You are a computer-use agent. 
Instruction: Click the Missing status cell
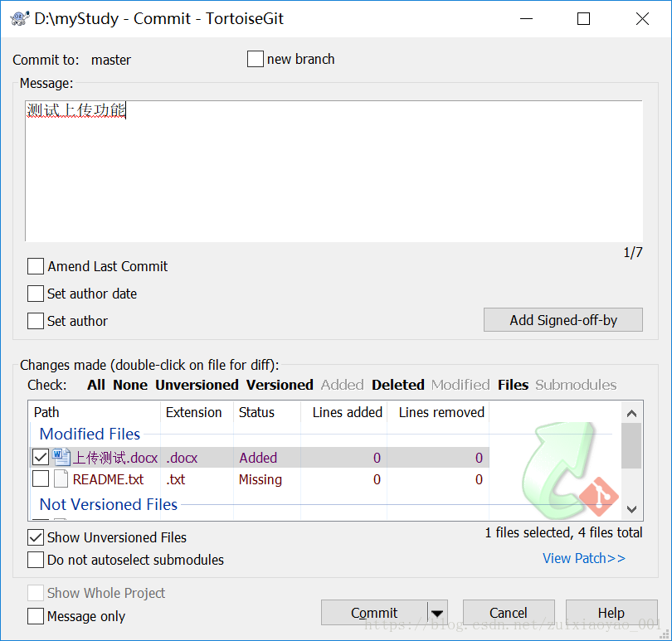(261, 479)
